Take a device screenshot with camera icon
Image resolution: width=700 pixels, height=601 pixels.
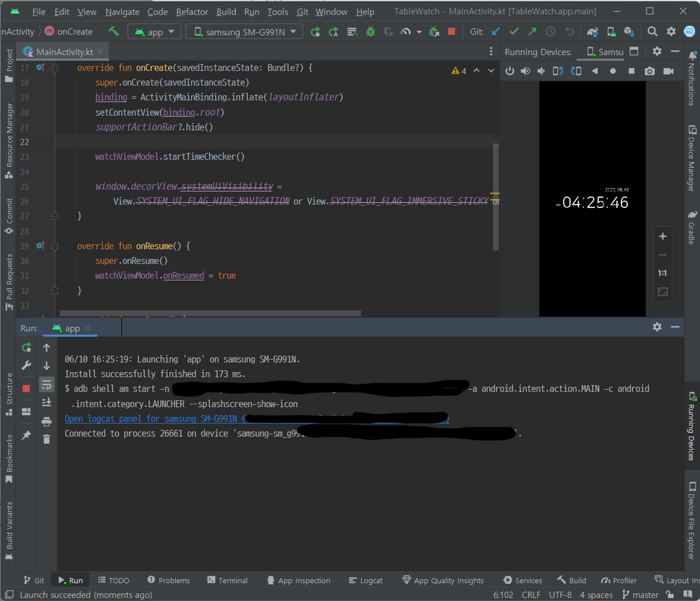click(x=650, y=71)
